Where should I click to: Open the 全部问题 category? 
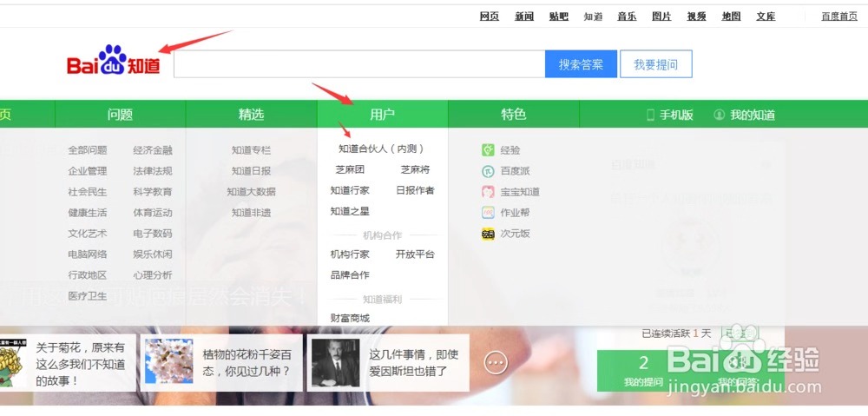pos(88,150)
